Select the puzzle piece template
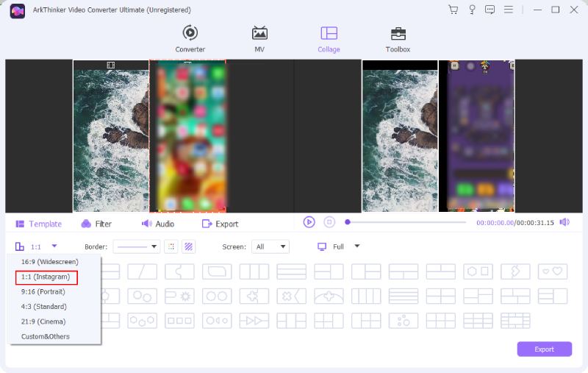 click(x=254, y=296)
